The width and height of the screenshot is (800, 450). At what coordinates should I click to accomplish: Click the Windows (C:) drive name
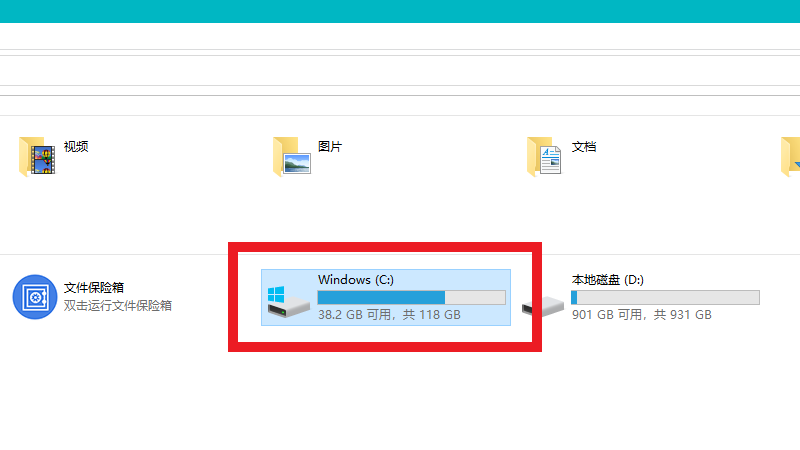pyautogui.click(x=356, y=280)
